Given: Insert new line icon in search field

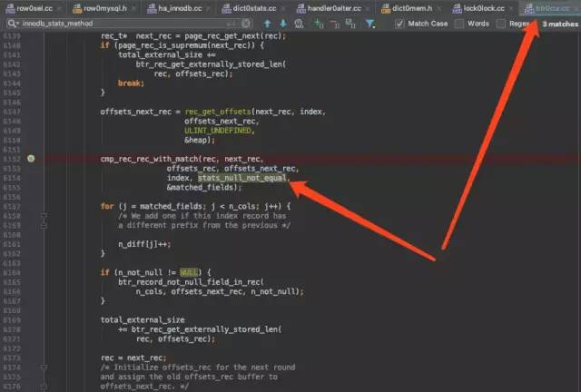Looking at the screenshot, I should coord(231,24).
